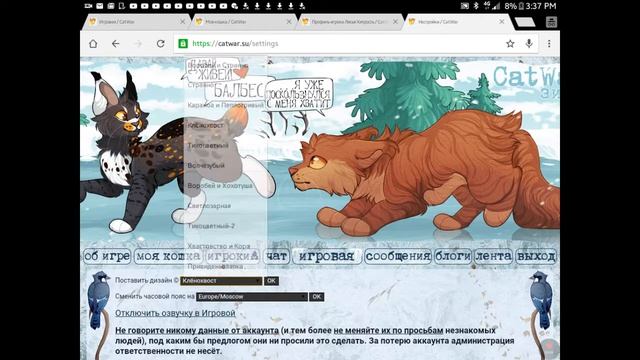Bookmark this page with the star icon
Screen dimensions: 640x360
510,44
